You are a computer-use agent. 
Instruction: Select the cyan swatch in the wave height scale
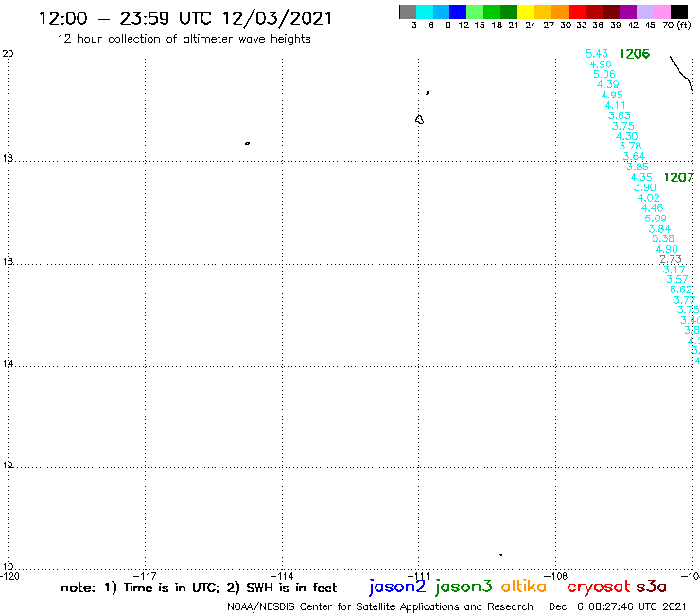coord(425,11)
